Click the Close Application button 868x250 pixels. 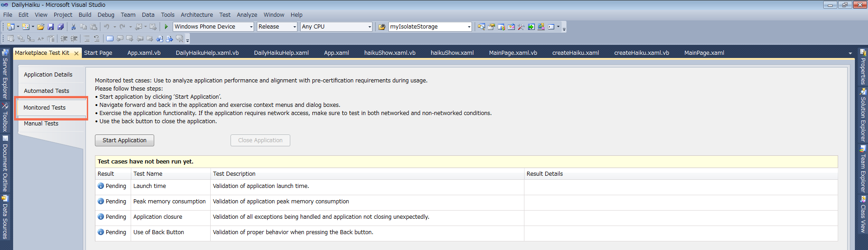click(x=260, y=140)
